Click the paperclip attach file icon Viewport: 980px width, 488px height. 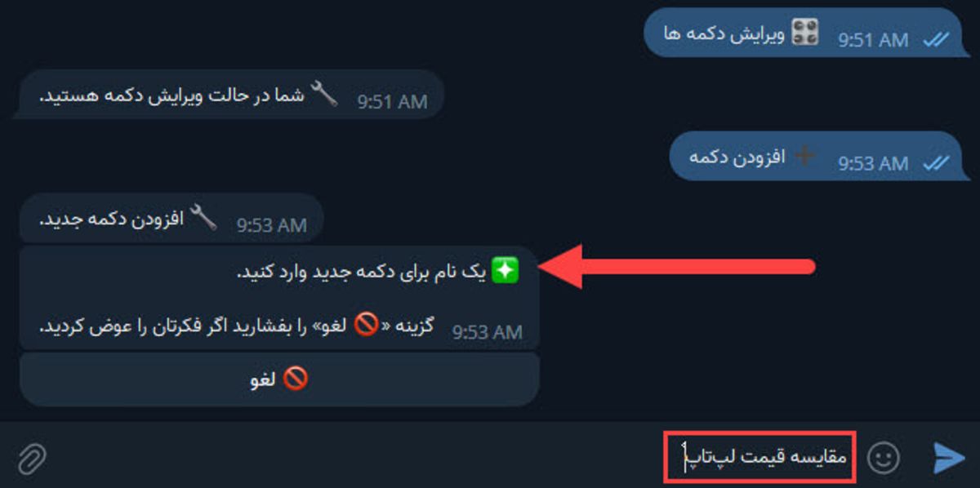point(31,459)
